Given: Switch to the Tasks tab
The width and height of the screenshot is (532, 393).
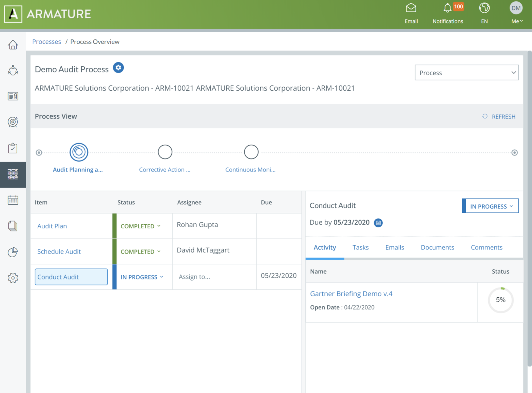Looking at the screenshot, I should 360,247.
